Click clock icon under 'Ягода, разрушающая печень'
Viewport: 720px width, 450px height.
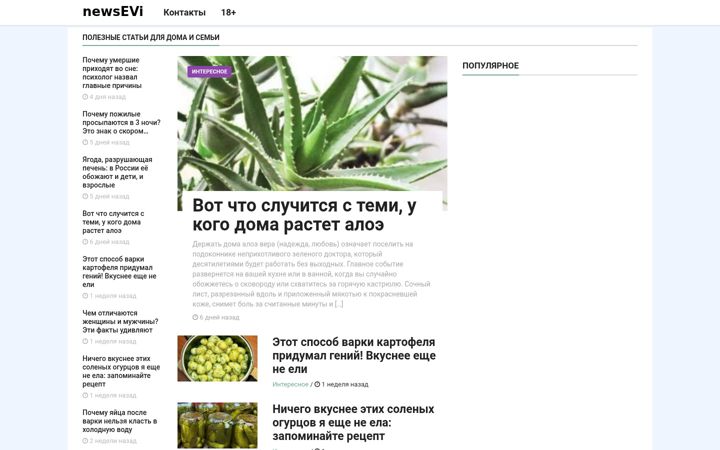(x=85, y=196)
